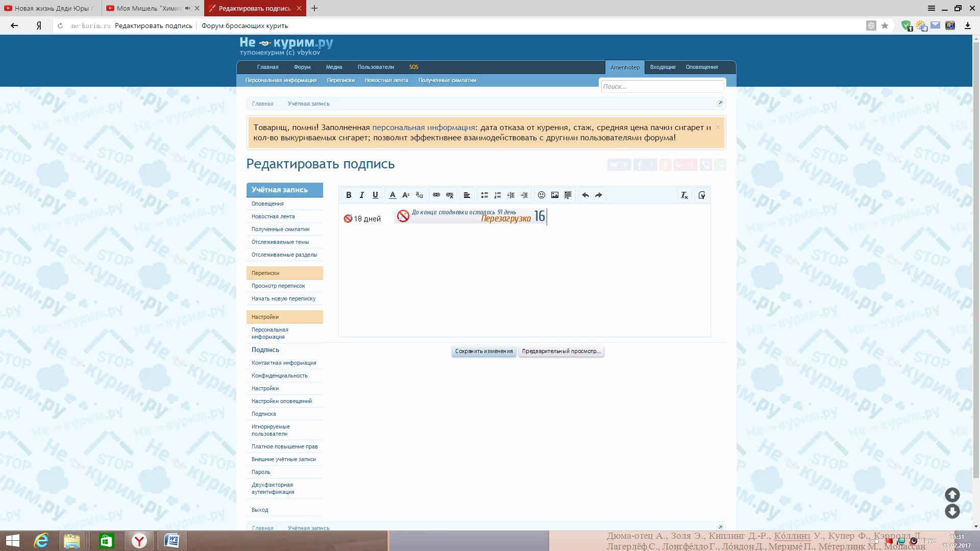This screenshot has height=551, width=980.
Task: Open the Форум menu item
Action: [302, 67]
